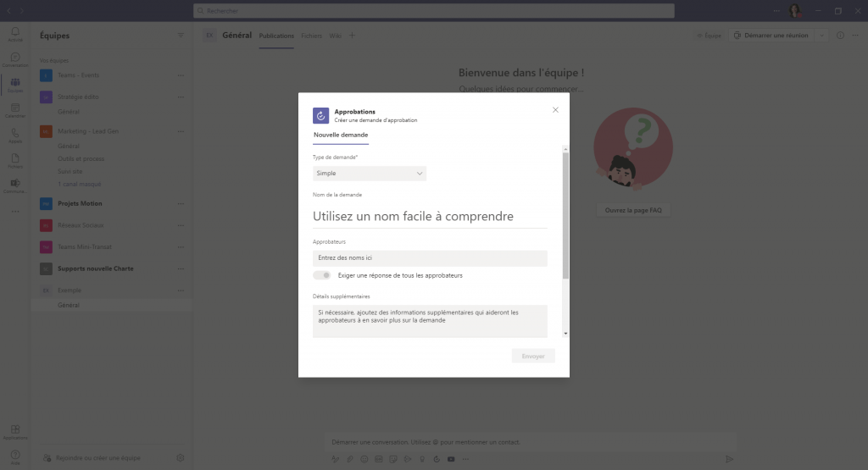
Task: Click the YouTube icon in compose bar
Action: 451,459
